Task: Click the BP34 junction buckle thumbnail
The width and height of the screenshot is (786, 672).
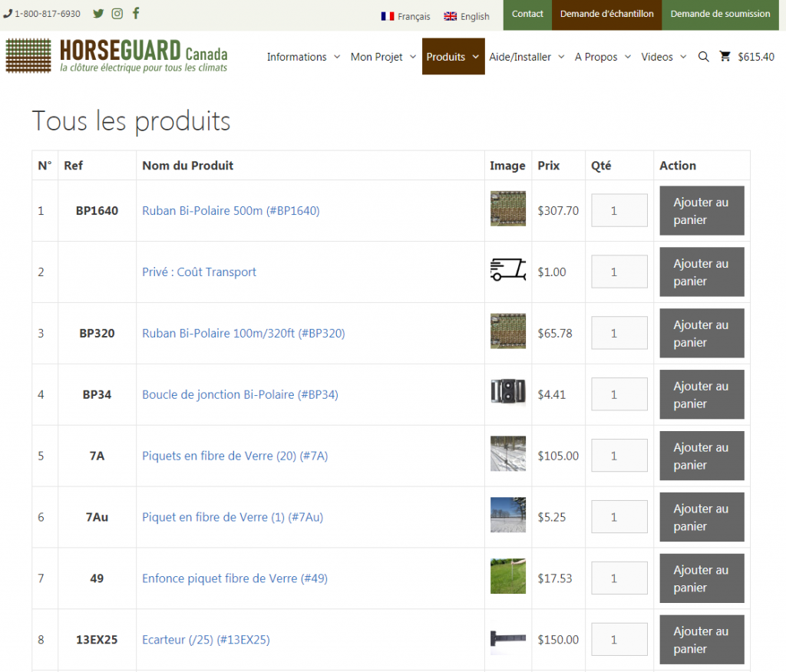Action: pos(508,391)
